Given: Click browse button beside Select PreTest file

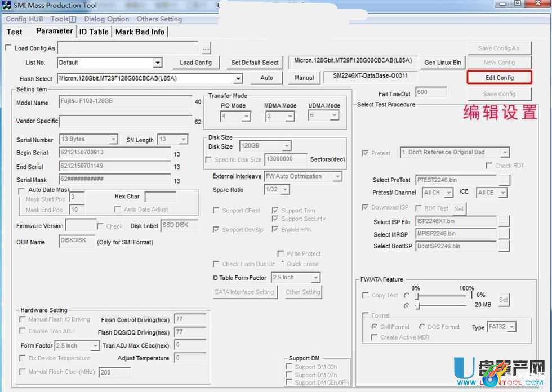Looking at the screenshot, I should 504,180.
